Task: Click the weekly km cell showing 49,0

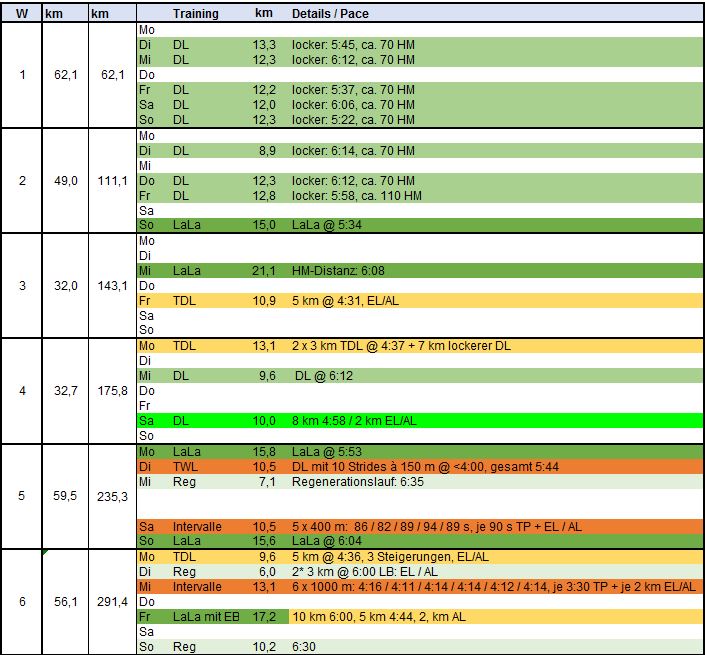Action: pos(65,181)
